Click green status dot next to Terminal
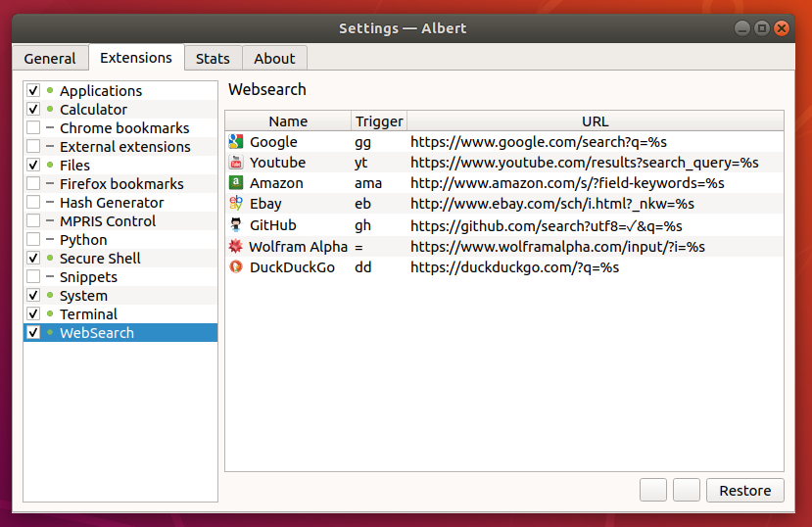 50,313
